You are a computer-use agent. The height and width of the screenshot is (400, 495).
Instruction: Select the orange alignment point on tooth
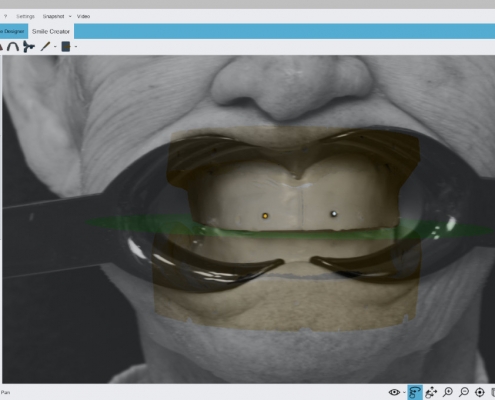(265, 216)
